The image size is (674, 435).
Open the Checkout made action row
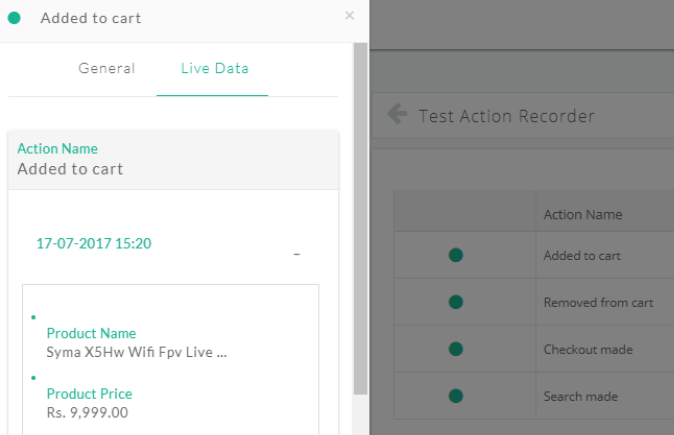(x=534, y=349)
